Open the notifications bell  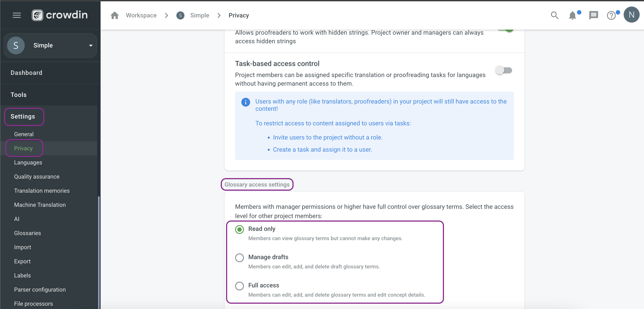click(x=573, y=15)
